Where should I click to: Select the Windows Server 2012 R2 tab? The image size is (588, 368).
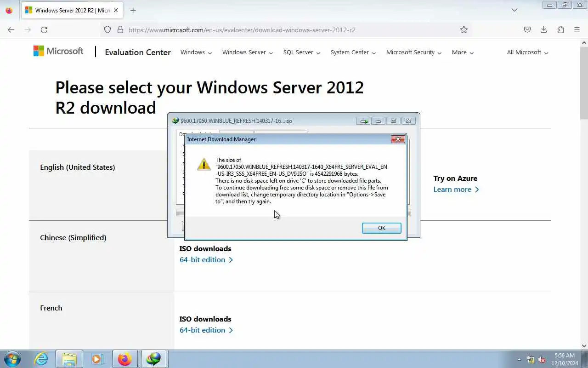tap(72, 10)
